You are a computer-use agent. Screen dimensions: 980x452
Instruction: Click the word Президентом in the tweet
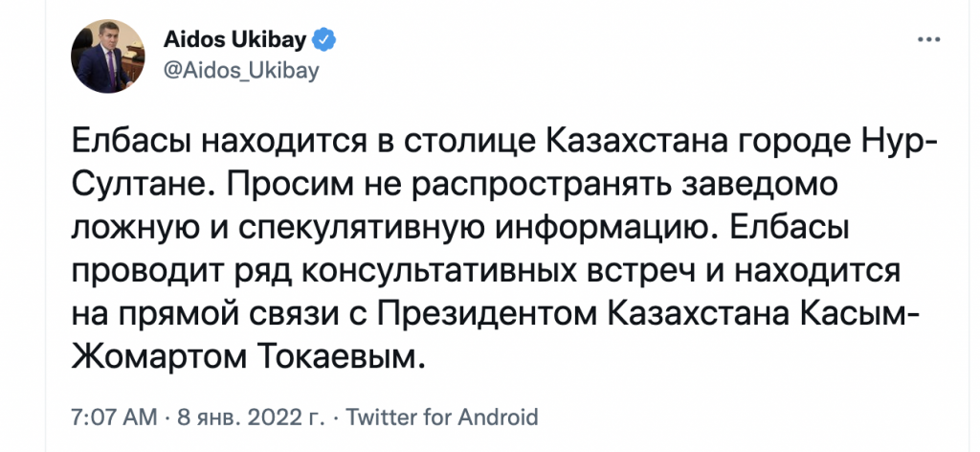pyautogui.click(x=488, y=316)
